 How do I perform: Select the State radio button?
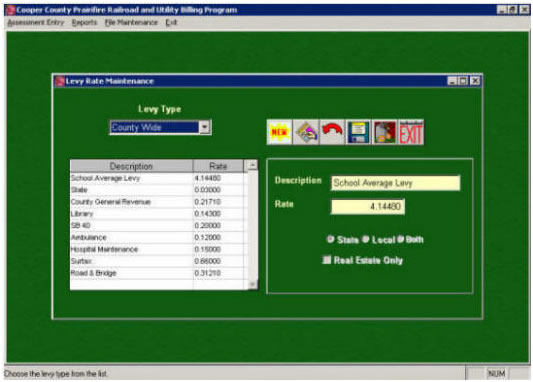click(x=330, y=239)
